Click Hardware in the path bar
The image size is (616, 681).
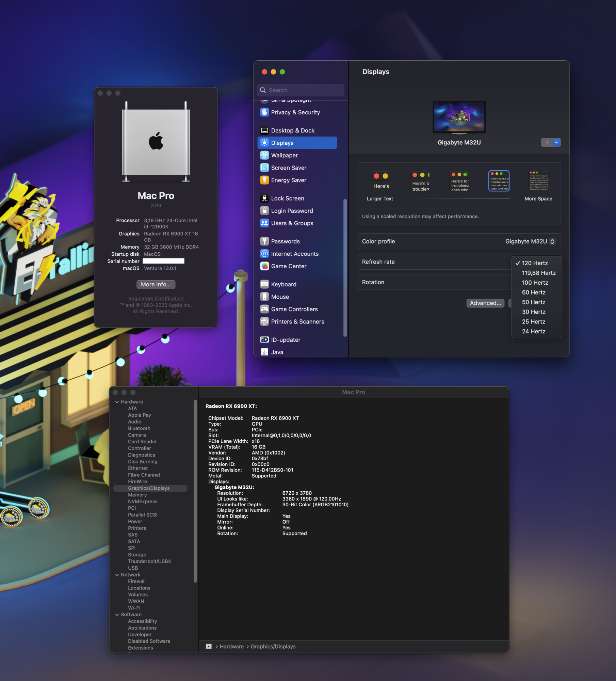[x=231, y=647]
